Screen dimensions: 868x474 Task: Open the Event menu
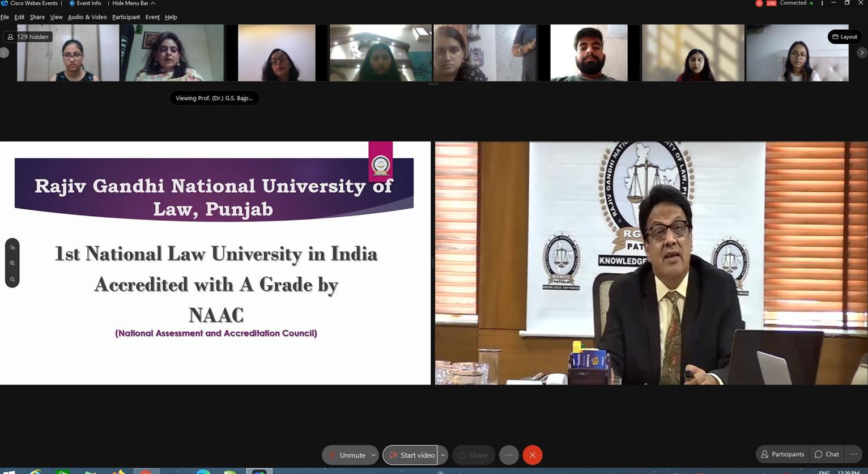click(152, 17)
